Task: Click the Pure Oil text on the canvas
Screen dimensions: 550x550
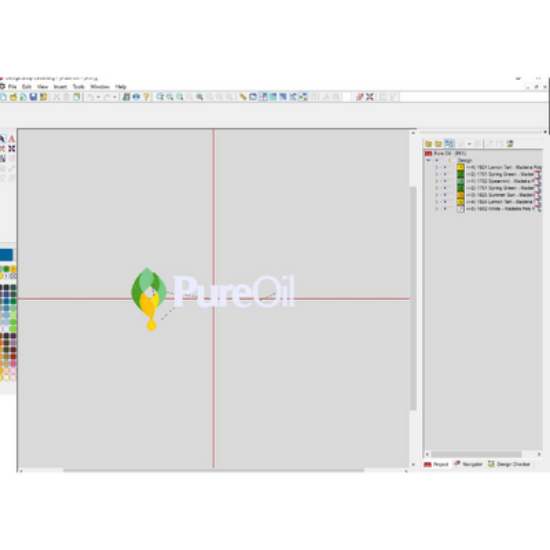Action: tap(234, 291)
